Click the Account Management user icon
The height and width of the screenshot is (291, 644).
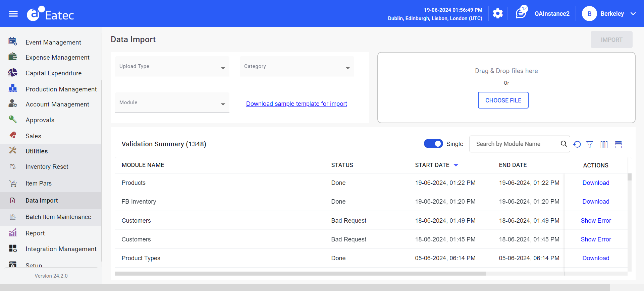point(13,103)
